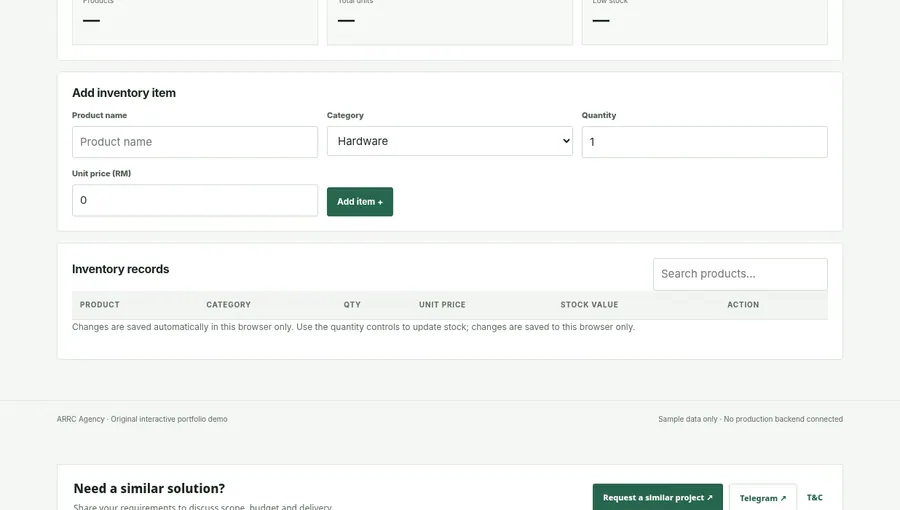Click the ARRC Agency footer text
Screen dimensions: 900x510
(x=142, y=419)
